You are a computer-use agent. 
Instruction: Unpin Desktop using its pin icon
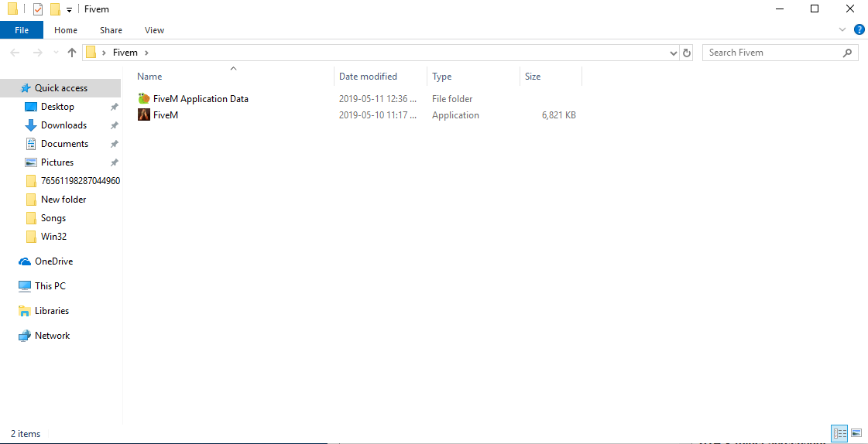pyautogui.click(x=114, y=107)
